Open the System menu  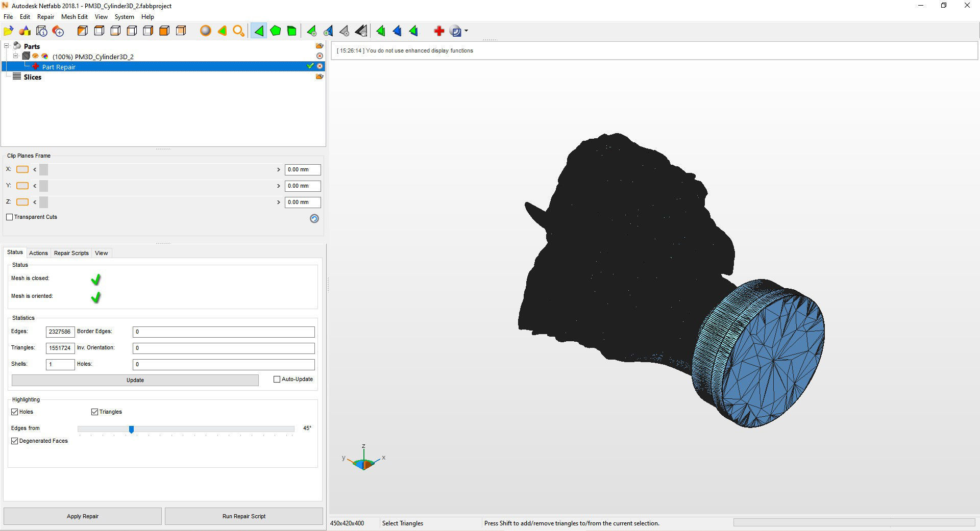[x=124, y=17]
